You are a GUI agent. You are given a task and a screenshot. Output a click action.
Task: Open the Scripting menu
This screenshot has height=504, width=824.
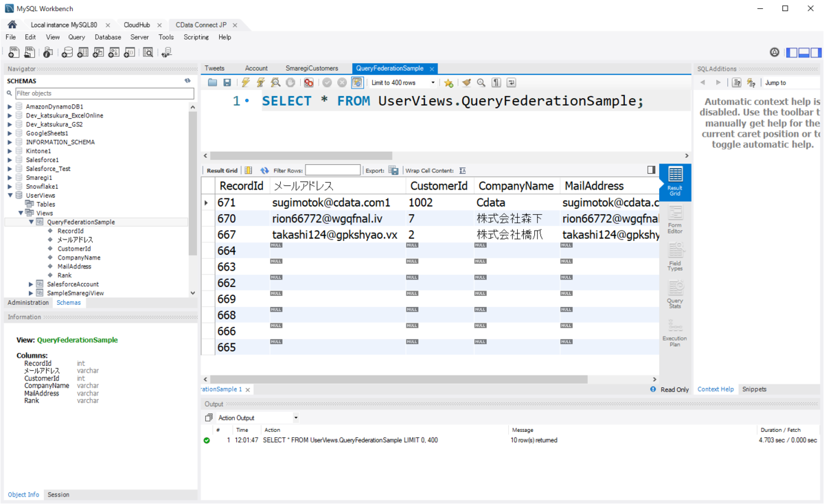pyautogui.click(x=196, y=37)
